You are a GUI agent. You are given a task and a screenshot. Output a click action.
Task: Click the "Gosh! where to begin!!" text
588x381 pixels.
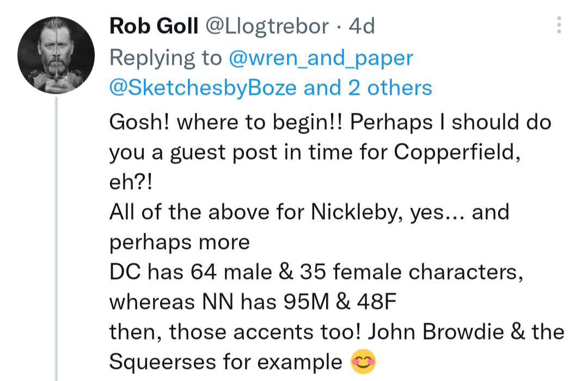click(224, 122)
